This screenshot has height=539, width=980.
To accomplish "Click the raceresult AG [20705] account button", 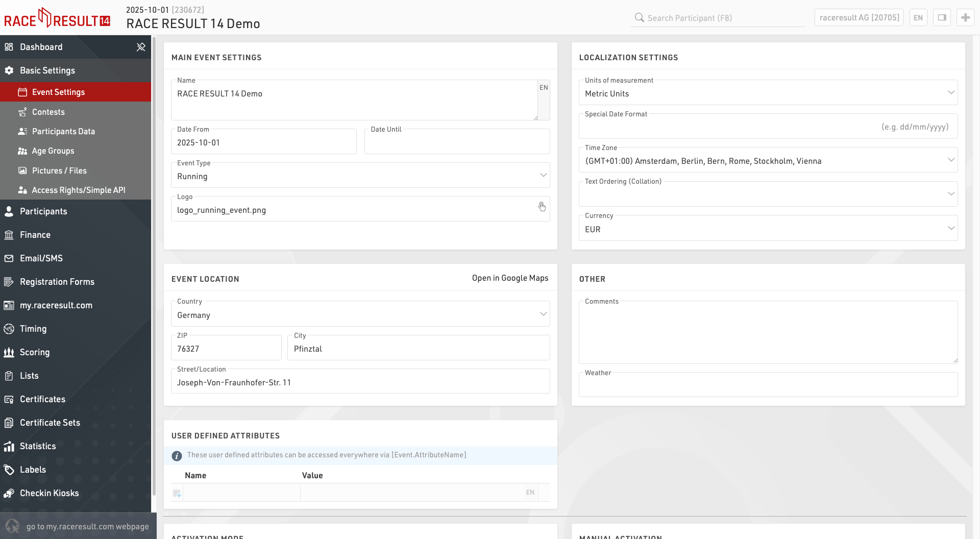I will pos(859,17).
